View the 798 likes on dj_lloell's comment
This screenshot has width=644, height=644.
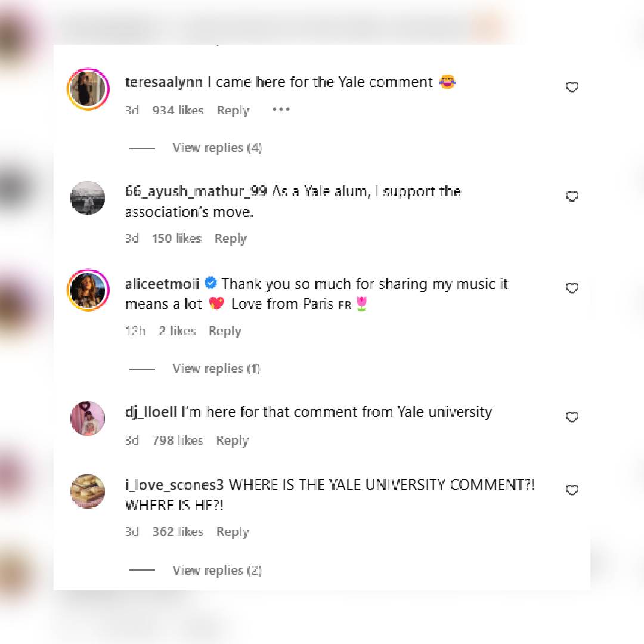click(178, 440)
